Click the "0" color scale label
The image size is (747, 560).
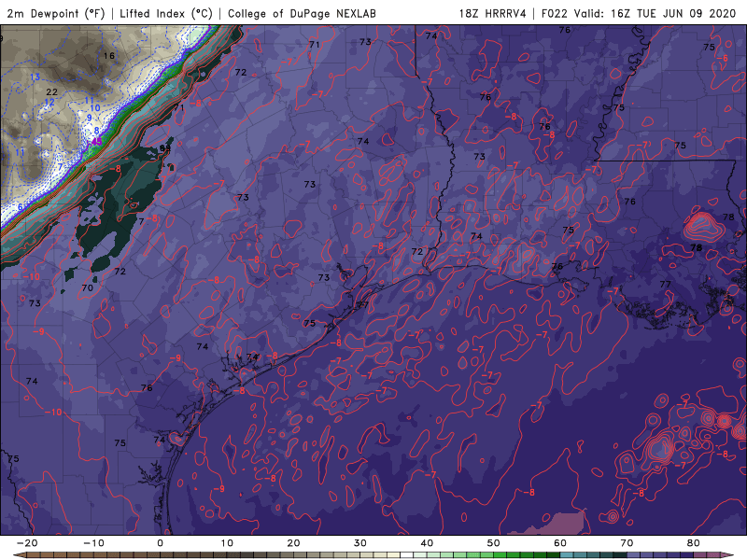point(160,543)
